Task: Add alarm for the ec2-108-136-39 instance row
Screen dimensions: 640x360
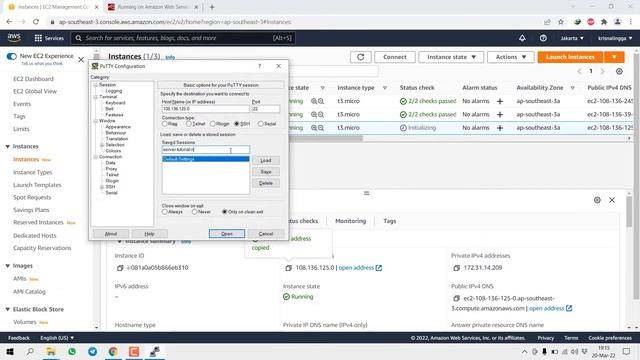Action: 500,115
